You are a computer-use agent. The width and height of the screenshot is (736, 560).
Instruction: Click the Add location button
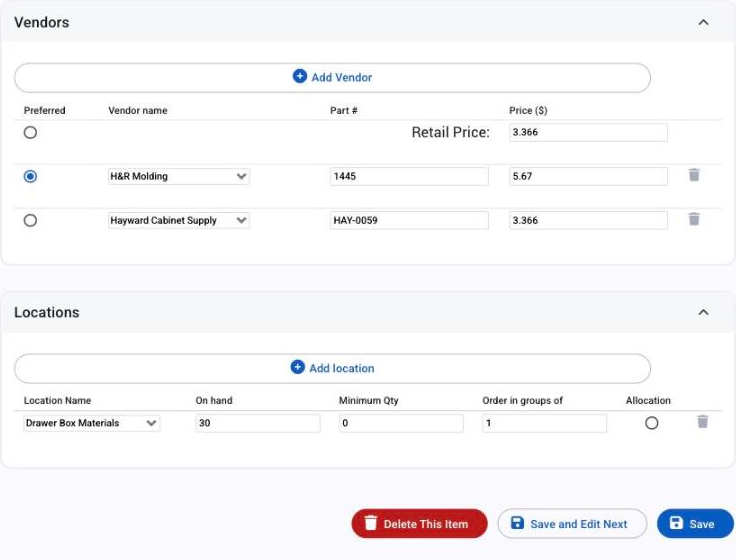(332, 368)
